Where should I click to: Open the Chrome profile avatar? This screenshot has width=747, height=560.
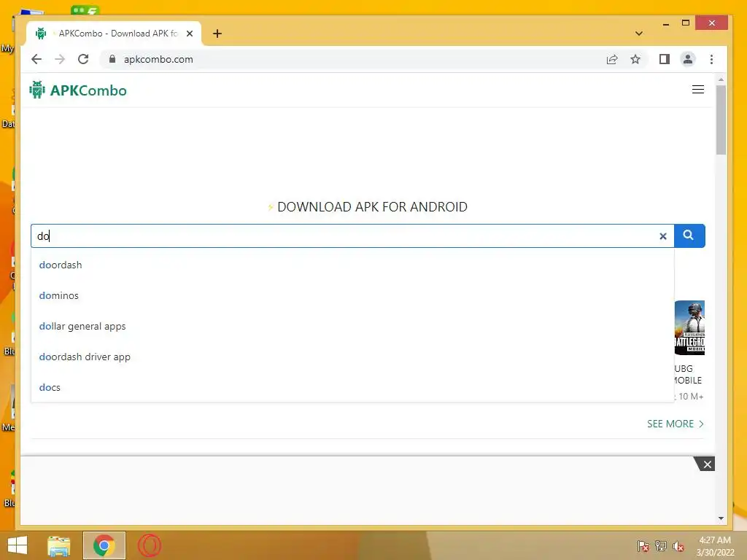tap(688, 59)
